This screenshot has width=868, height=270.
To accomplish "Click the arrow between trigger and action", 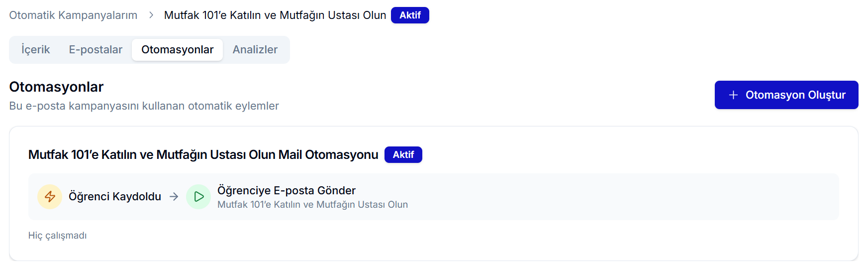I will point(174,197).
